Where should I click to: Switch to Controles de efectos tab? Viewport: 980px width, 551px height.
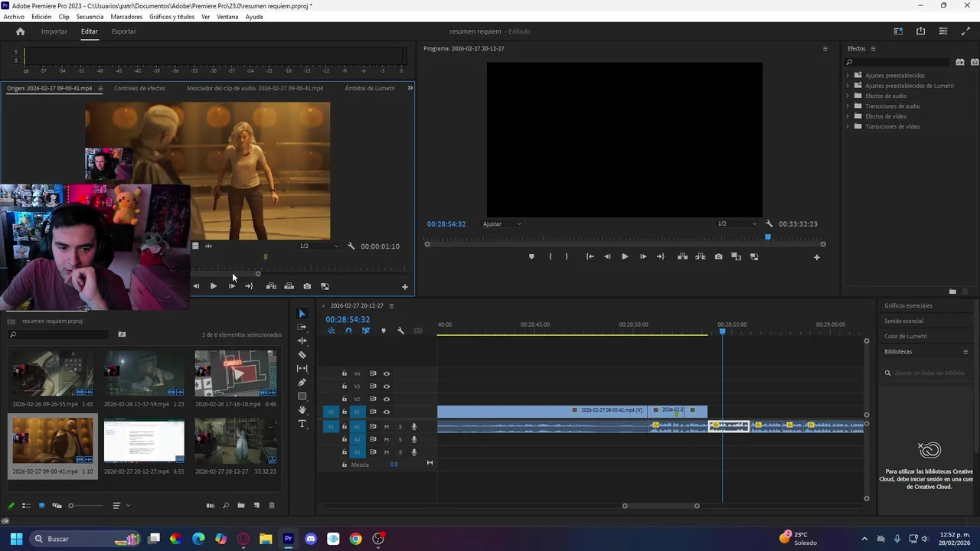(139, 88)
